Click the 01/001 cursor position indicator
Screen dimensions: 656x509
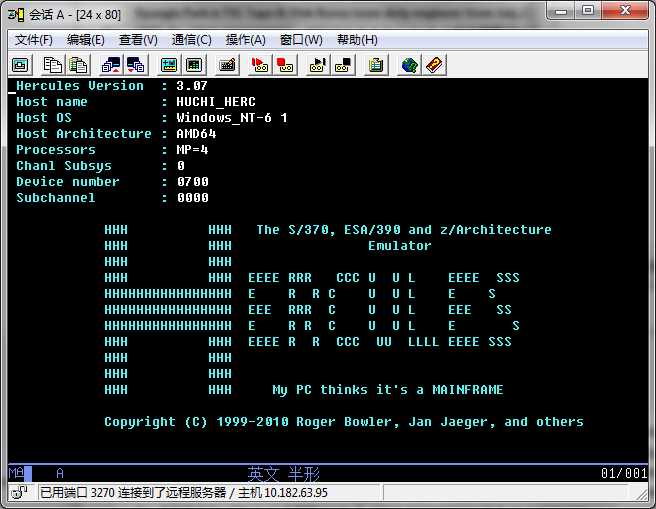[624, 473]
